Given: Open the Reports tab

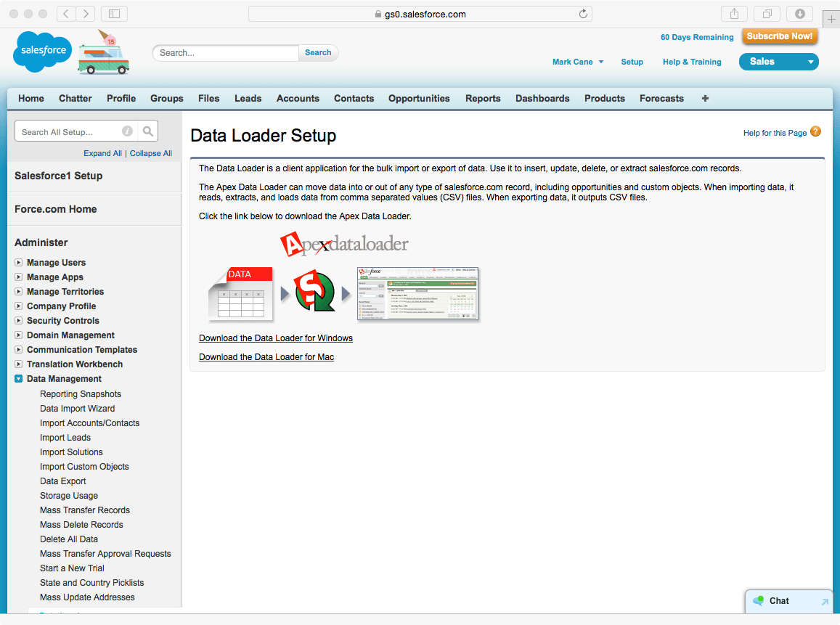Looking at the screenshot, I should click(483, 99).
